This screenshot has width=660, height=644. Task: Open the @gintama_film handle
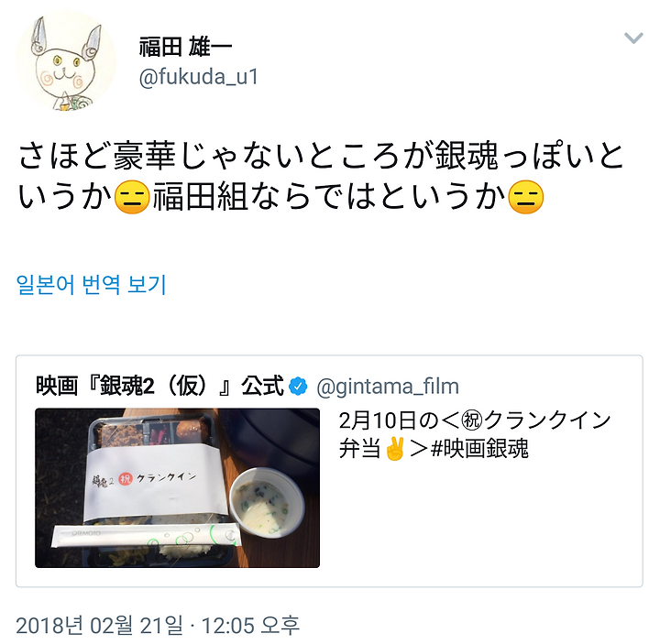388,387
